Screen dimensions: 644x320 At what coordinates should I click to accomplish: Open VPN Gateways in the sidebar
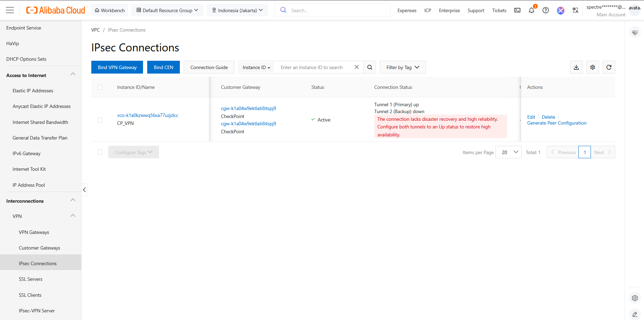[x=34, y=232]
